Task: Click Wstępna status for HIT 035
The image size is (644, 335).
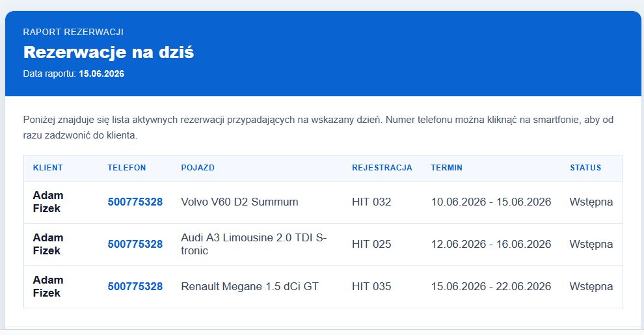Action: coord(591,287)
